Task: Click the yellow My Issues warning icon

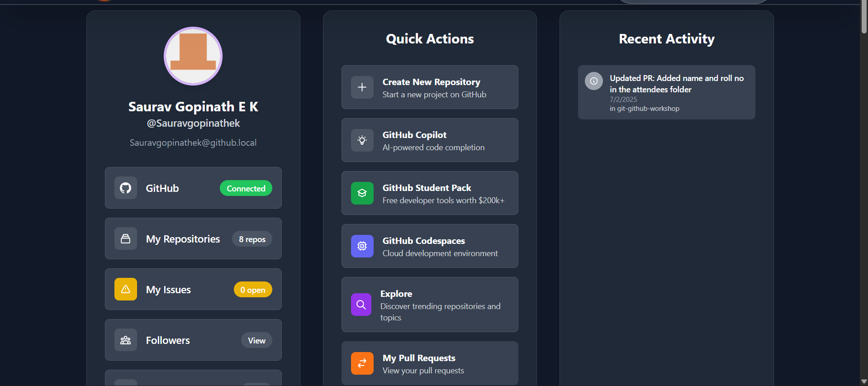Action: [x=125, y=289]
